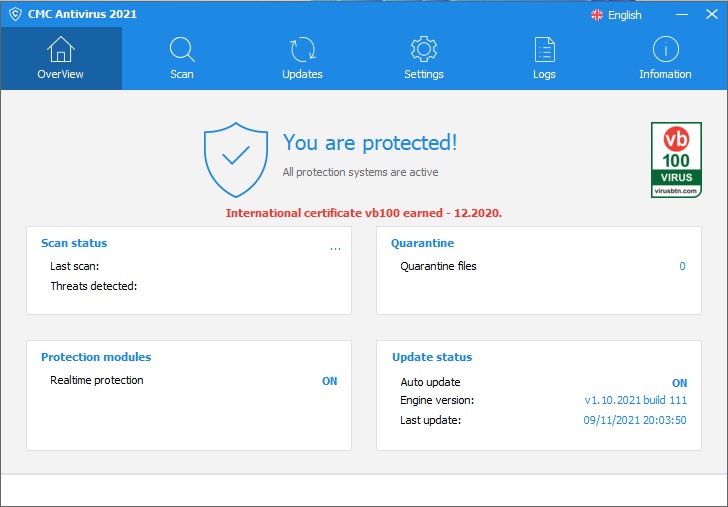Click the Realtime protection label
728x507 pixels.
[97, 380]
